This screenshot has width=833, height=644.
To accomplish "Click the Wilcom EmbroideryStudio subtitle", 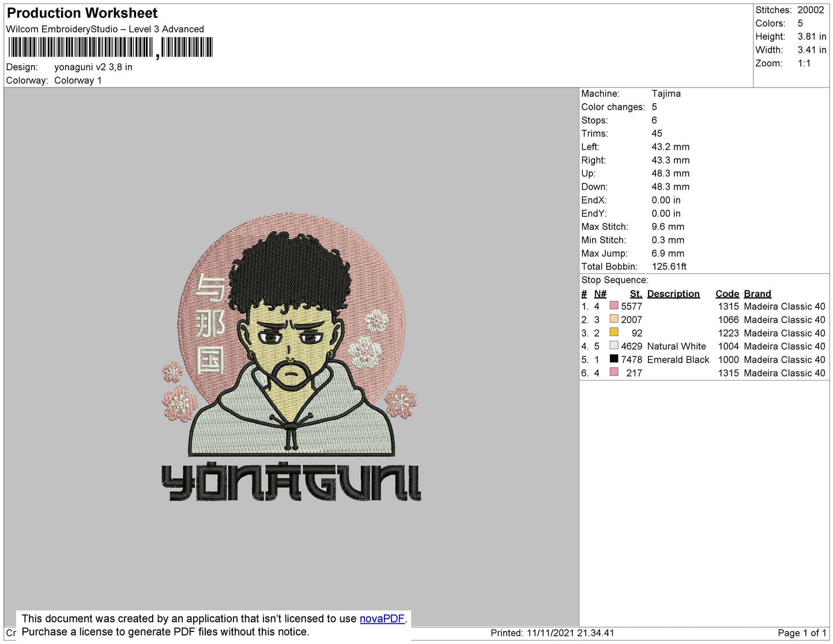I will coord(105,29).
